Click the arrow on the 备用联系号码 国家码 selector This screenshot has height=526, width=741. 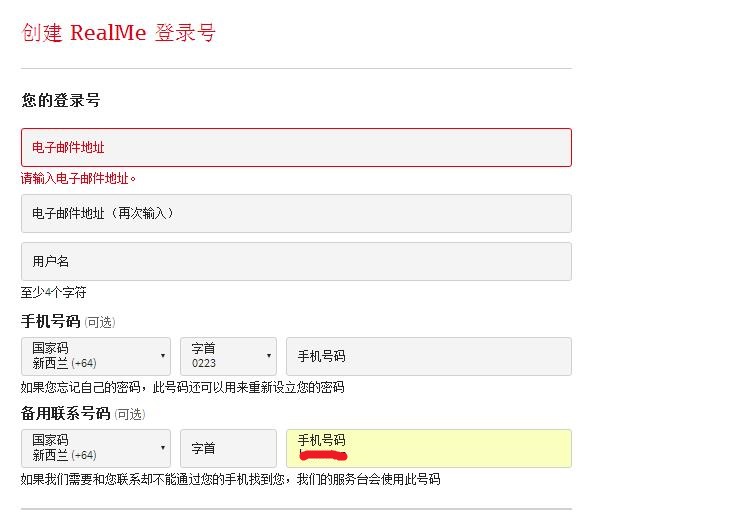coord(163,448)
